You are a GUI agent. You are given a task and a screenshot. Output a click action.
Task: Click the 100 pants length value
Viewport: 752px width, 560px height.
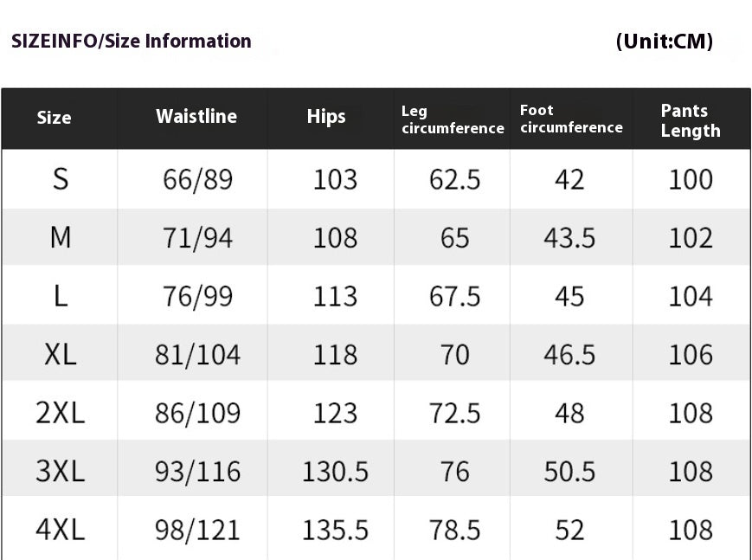click(x=691, y=179)
